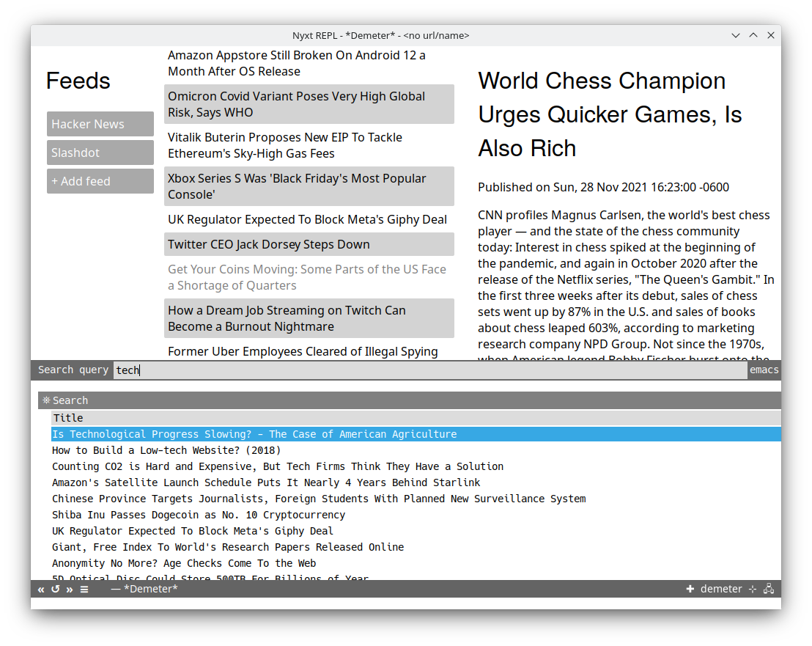
Task: Click the *Demeter* buffer name in status bar
Action: coord(150,589)
